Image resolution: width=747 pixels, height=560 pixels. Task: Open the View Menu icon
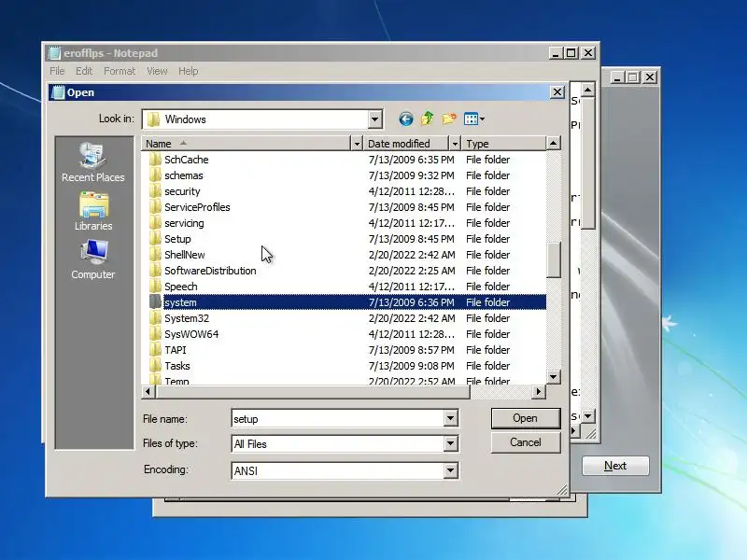point(474,119)
